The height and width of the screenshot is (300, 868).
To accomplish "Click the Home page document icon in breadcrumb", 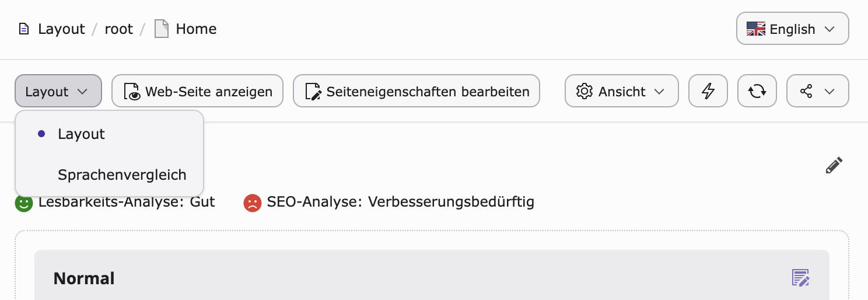I will tap(162, 29).
